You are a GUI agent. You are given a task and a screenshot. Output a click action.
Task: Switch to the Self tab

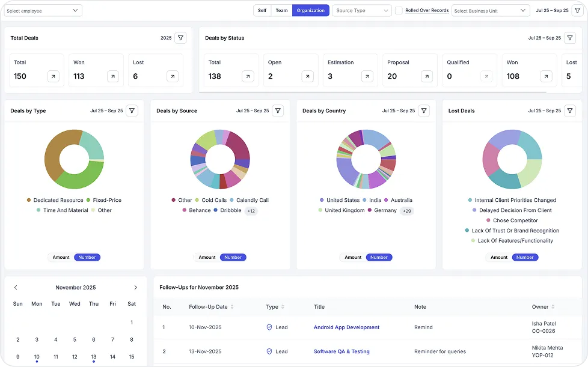[x=262, y=10]
